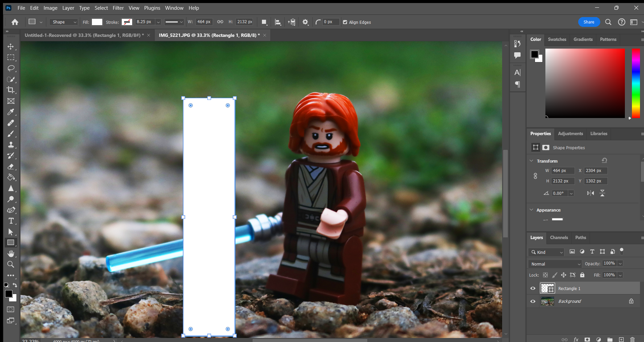Click the Share button
644x342 pixels.
point(589,22)
